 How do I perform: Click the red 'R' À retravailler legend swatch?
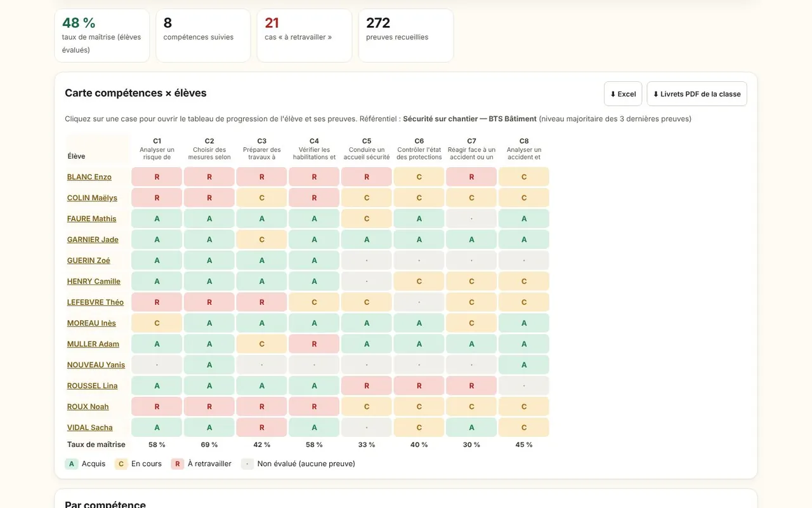tap(178, 464)
